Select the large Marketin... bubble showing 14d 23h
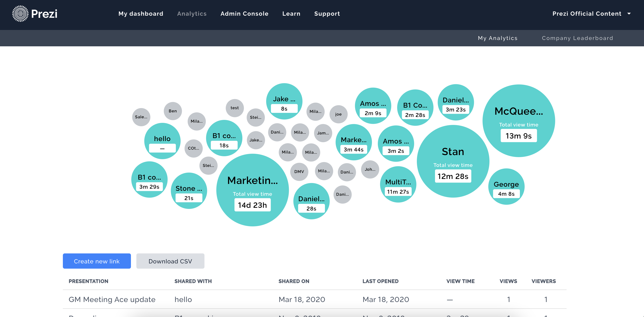The width and height of the screenshot is (644, 317). [x=253, y=190]
